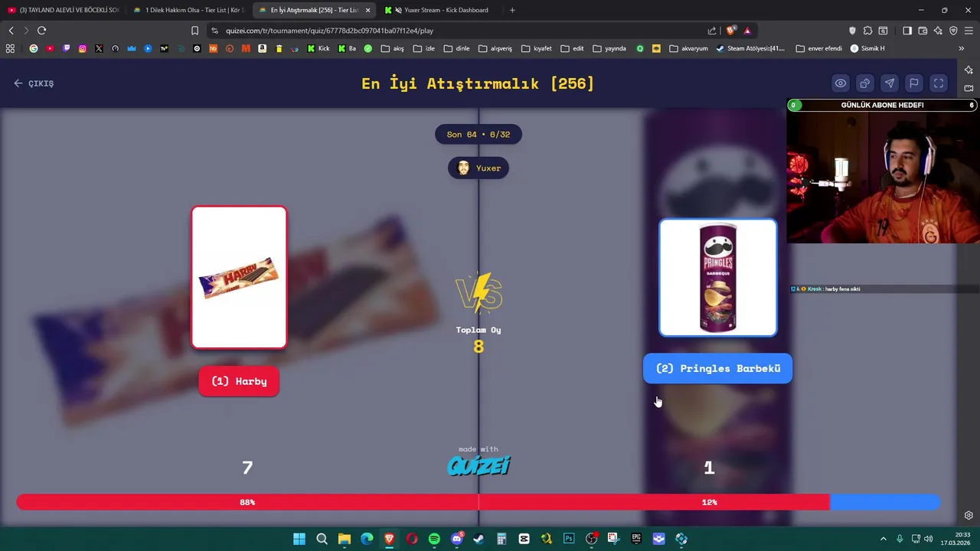Open the yayında bookmarks folder
980x551 pixels.
609,48
